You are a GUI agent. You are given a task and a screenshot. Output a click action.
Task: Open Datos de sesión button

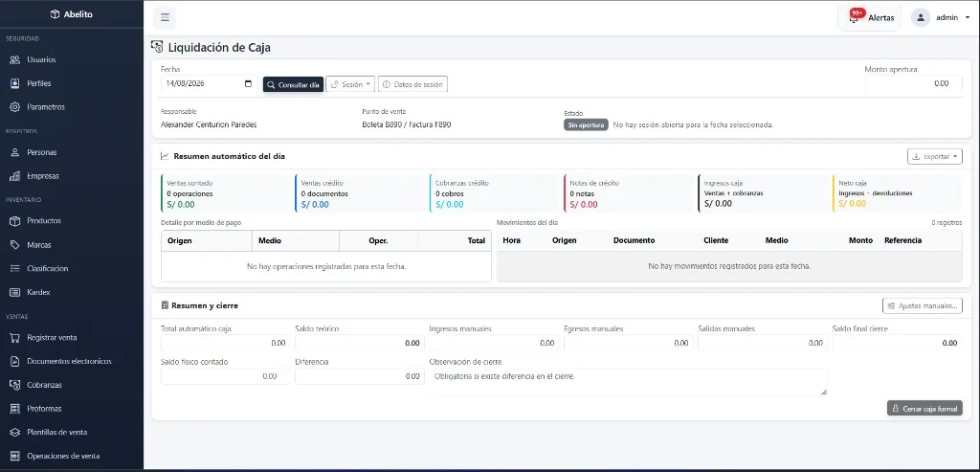coord(412,83)
